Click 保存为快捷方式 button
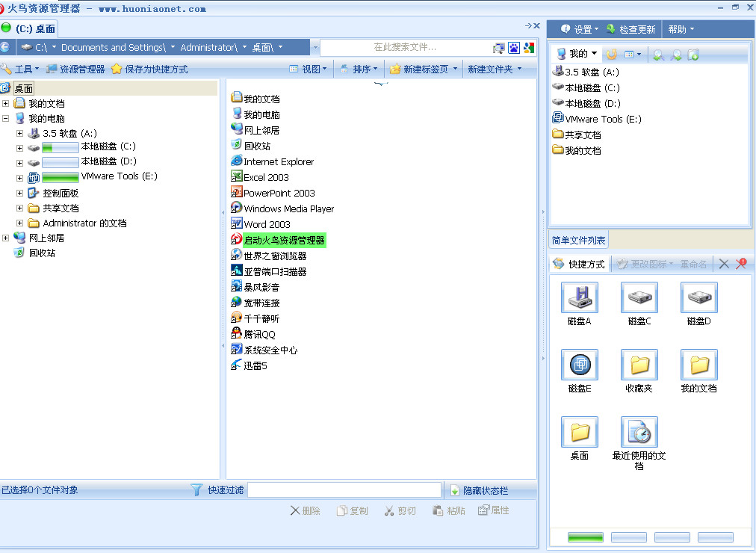 click(x=149, y=69)
